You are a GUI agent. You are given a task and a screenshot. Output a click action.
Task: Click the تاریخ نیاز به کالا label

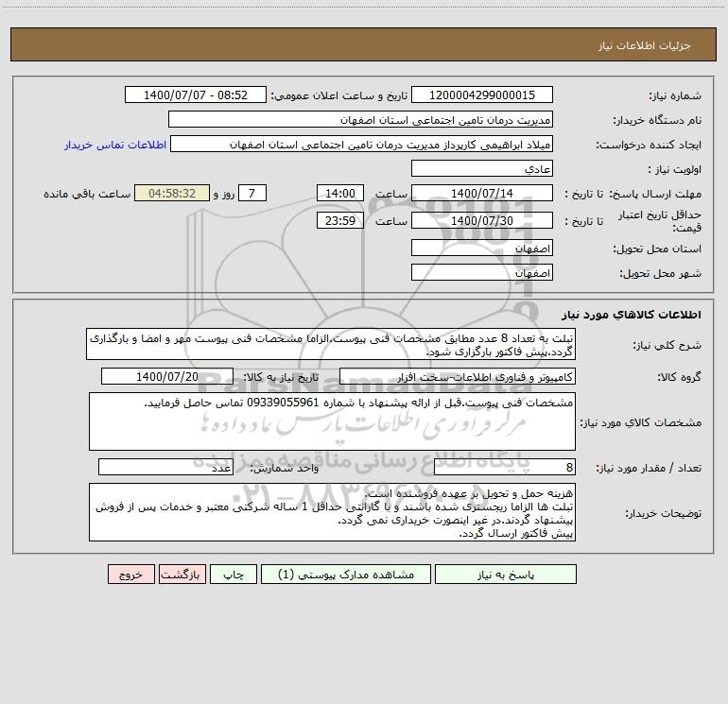coord(281,377)
